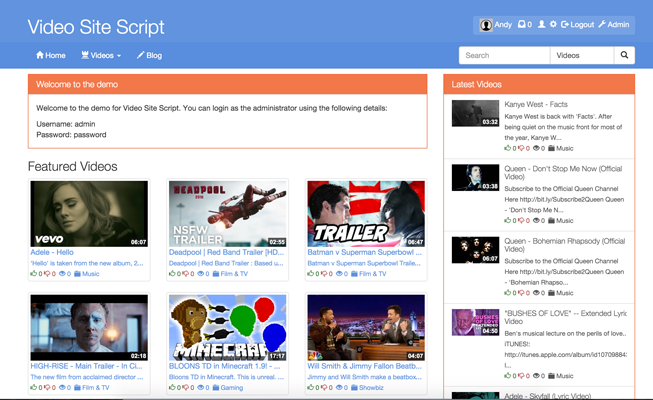
Task: Open the messages inbox icon showing 0
Action: (x=525, y=25)
